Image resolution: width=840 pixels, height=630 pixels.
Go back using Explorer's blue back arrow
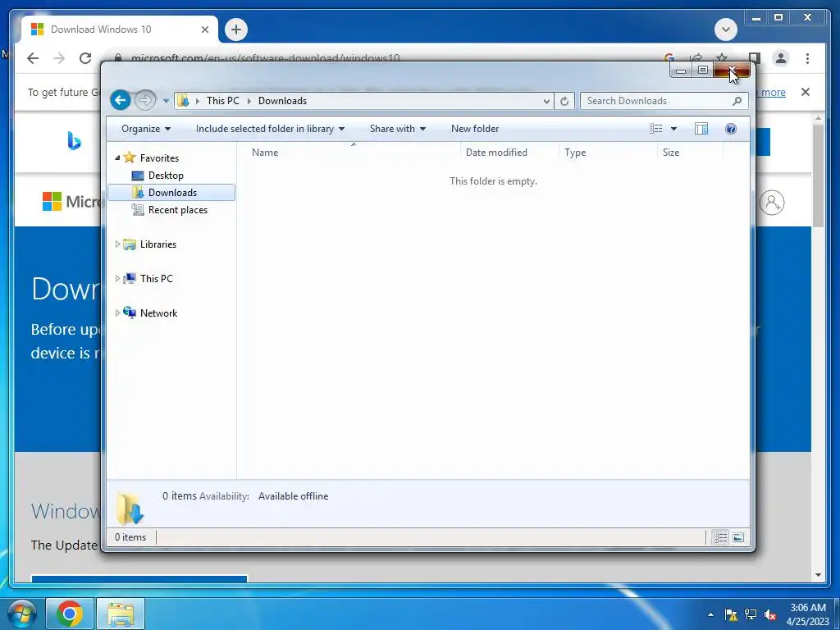tap(121, 100)
